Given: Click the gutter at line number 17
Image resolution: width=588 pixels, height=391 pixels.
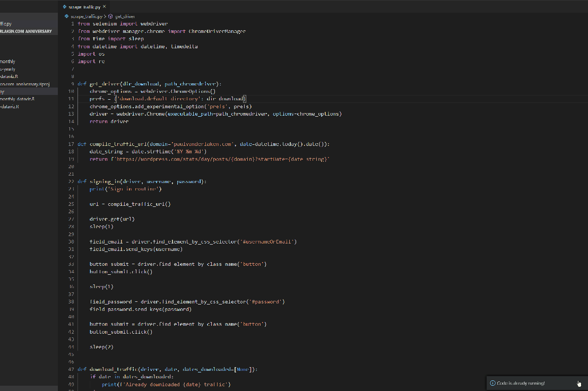Looking at the screenshot, I should coord(71,144).
